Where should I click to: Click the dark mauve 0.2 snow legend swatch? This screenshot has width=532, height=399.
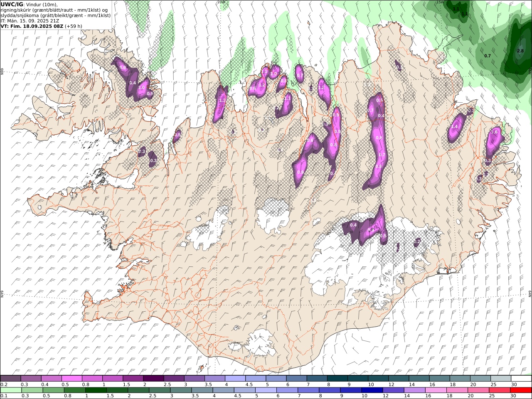pos(10,379)
